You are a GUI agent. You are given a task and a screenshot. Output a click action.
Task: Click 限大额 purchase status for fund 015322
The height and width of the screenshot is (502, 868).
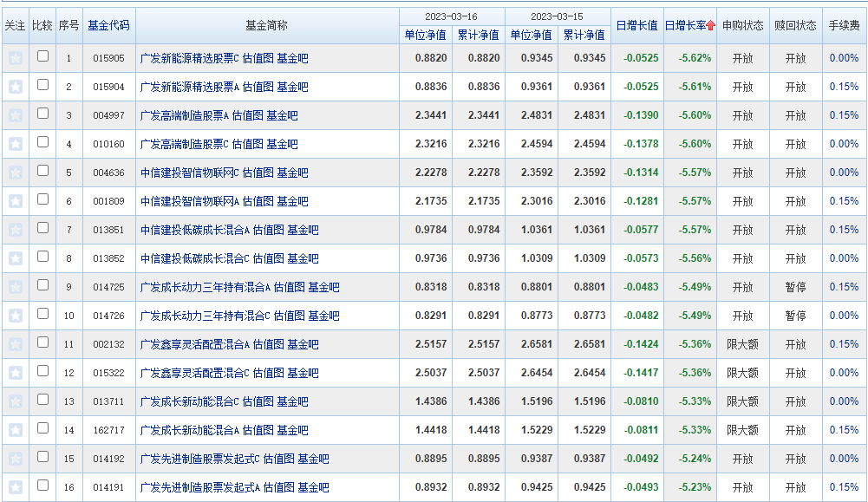(742, 373)
